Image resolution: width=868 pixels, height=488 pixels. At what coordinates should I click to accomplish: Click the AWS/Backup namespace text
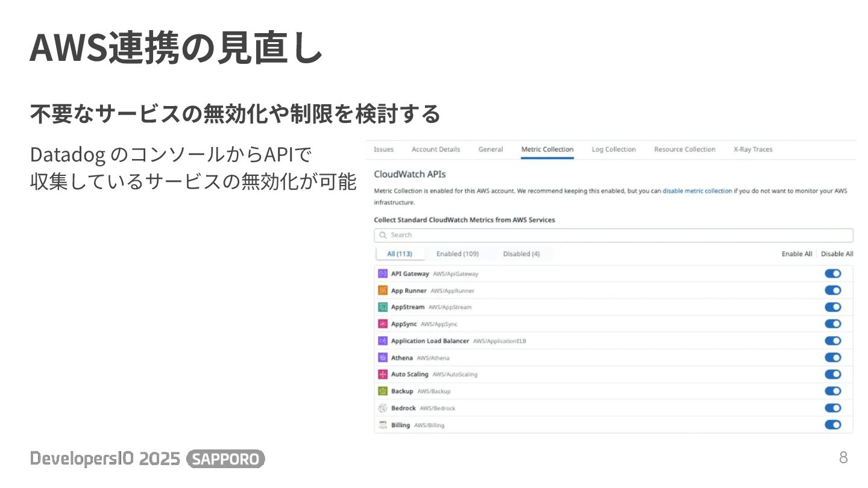[434, 392]
